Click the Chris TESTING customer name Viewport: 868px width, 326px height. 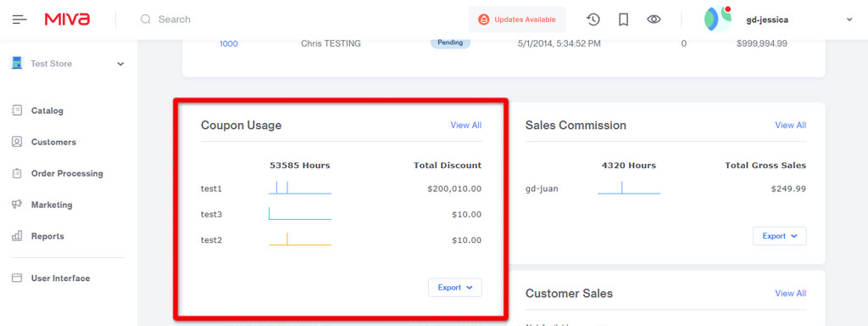pos(331,44)
